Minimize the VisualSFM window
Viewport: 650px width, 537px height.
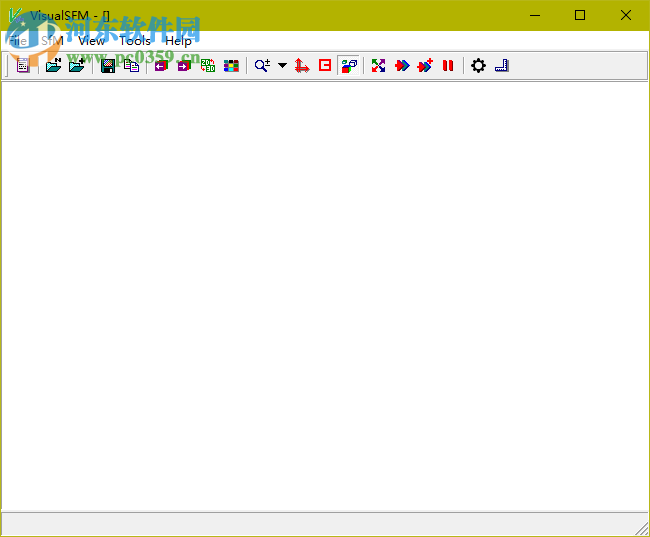click(535, 15)
